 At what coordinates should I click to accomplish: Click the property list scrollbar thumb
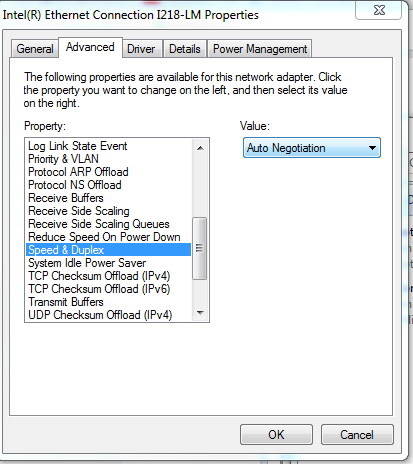(x=200, y=248)
